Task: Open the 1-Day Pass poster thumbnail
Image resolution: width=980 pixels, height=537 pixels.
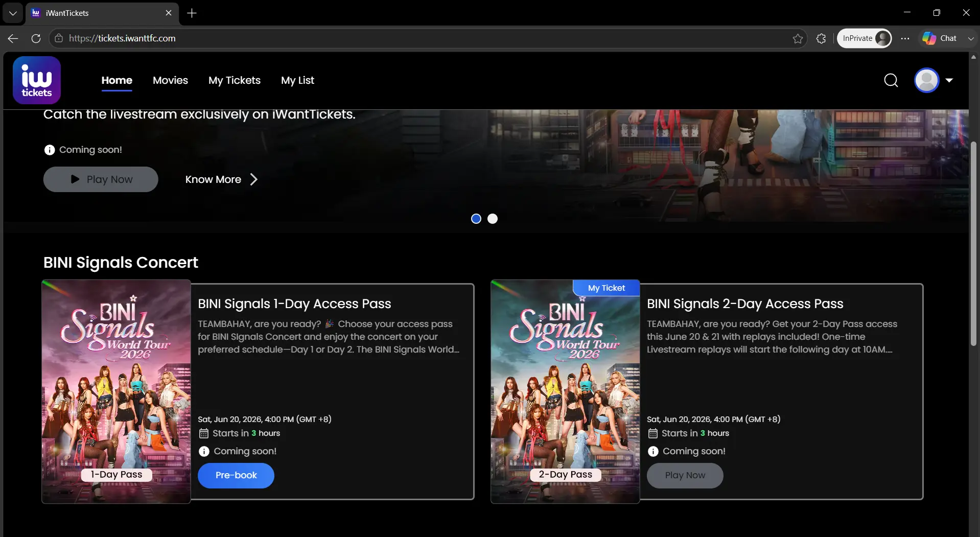Action: 116,391
